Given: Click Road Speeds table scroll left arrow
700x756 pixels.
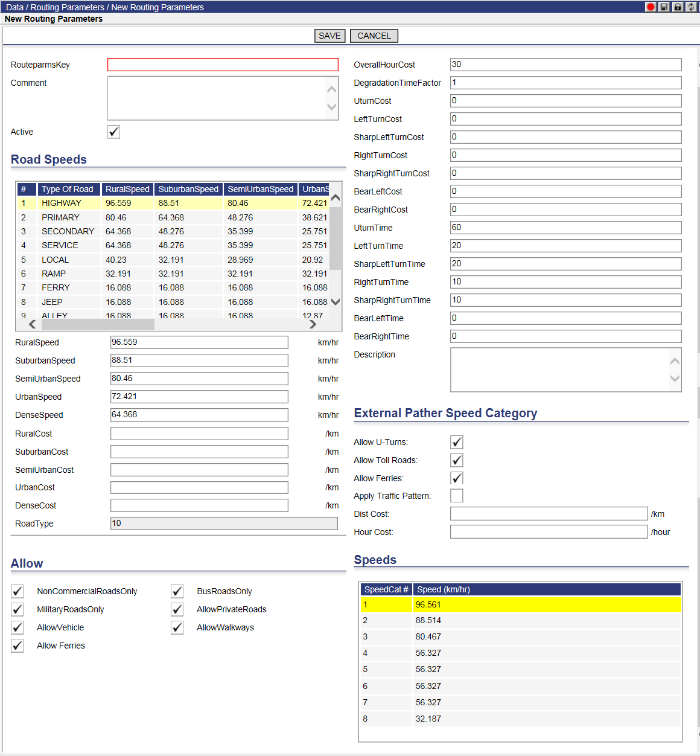Looking at the screenshot, I should click(33, 324).
